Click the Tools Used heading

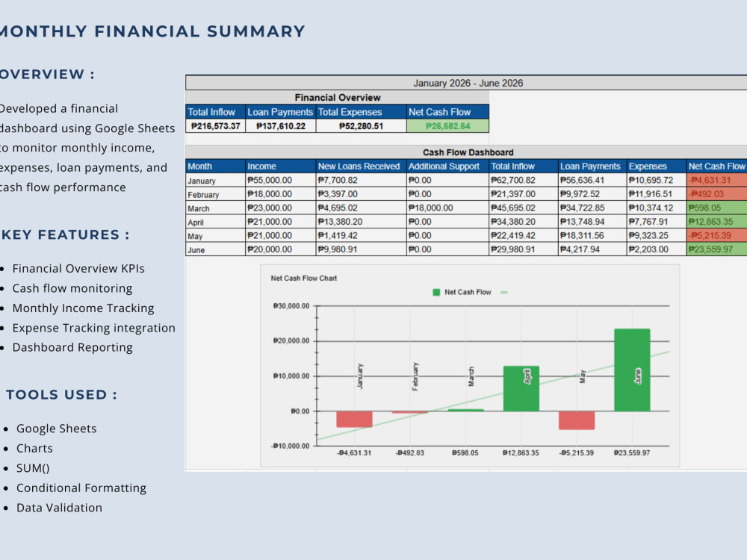click(61, 395)
